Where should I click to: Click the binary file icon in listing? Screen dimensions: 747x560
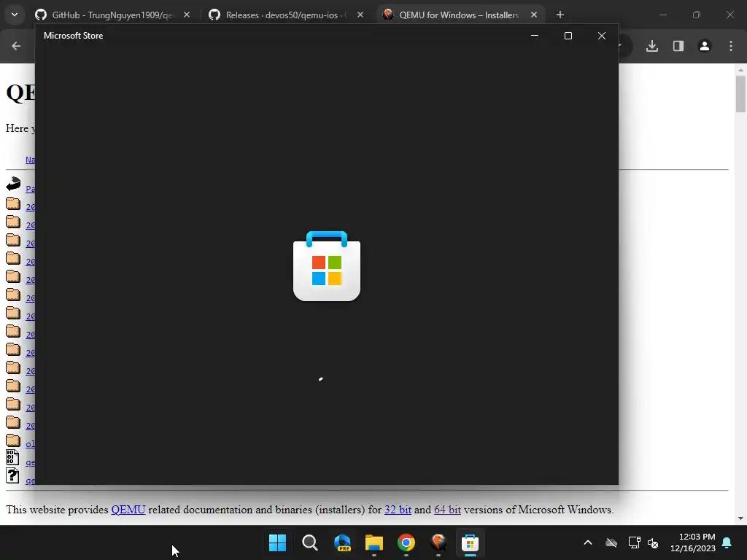[x=12, y=457]
